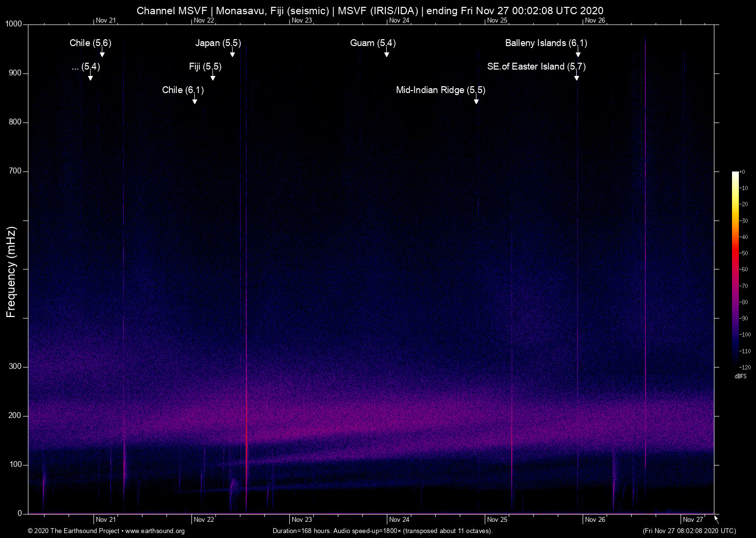Click the 700 frequency axis label
Image resolution: width=756 pixels, height=538 pixels.
15,171
